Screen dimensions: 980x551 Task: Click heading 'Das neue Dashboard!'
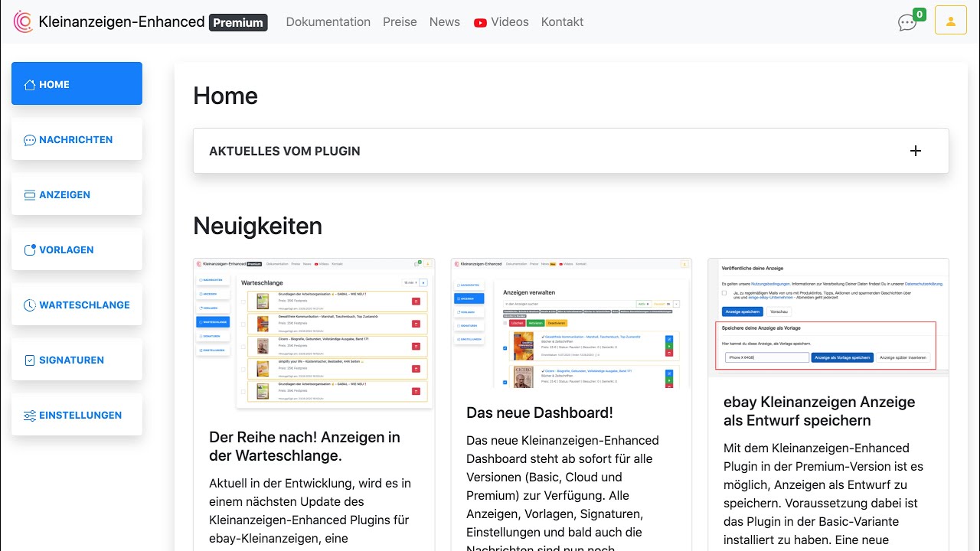pos(540,412)
